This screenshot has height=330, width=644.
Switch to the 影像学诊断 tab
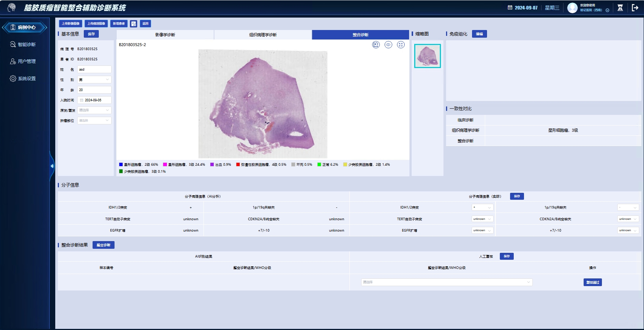(165, 35)
